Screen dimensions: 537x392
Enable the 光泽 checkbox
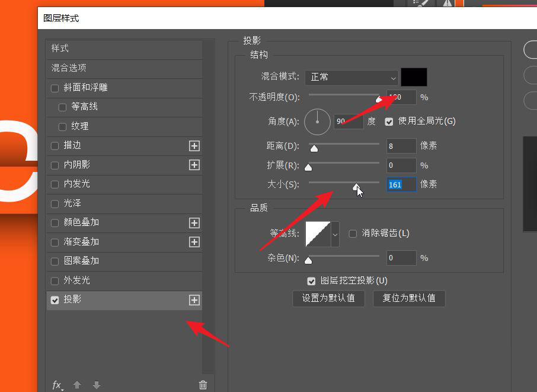pyautogui.click(x=55, y=204)
